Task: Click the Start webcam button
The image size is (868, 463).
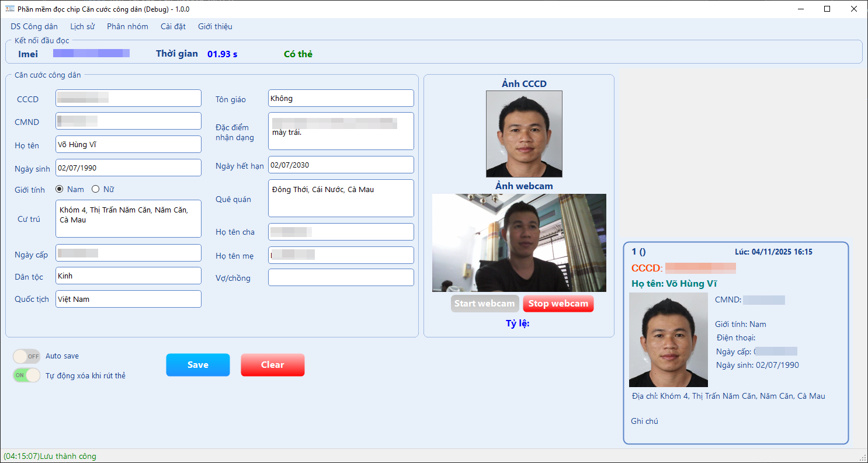Action: [484, 304]
